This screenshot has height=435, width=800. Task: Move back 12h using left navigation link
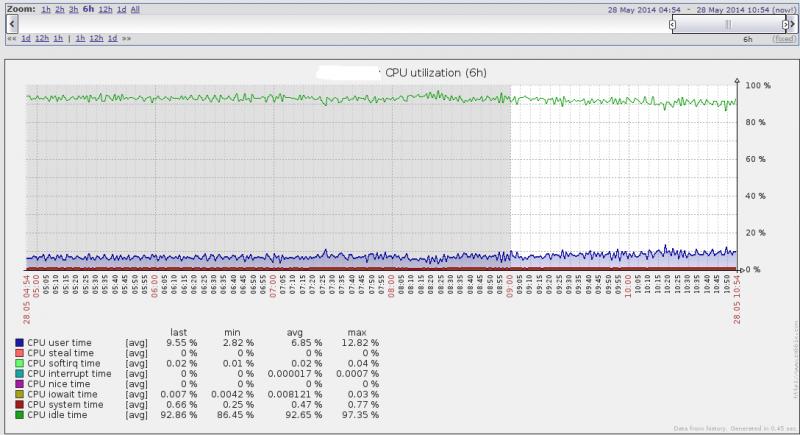pos(42,38)
